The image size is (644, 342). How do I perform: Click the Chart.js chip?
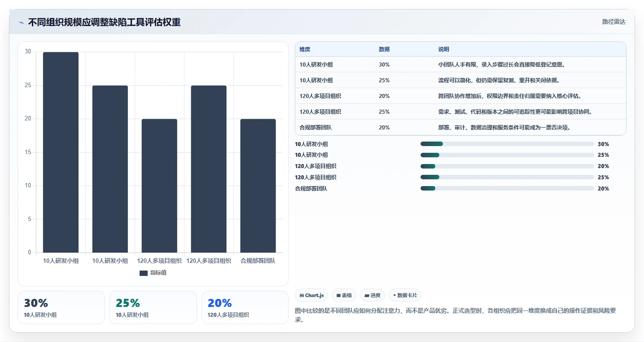(x=311, y=295)
